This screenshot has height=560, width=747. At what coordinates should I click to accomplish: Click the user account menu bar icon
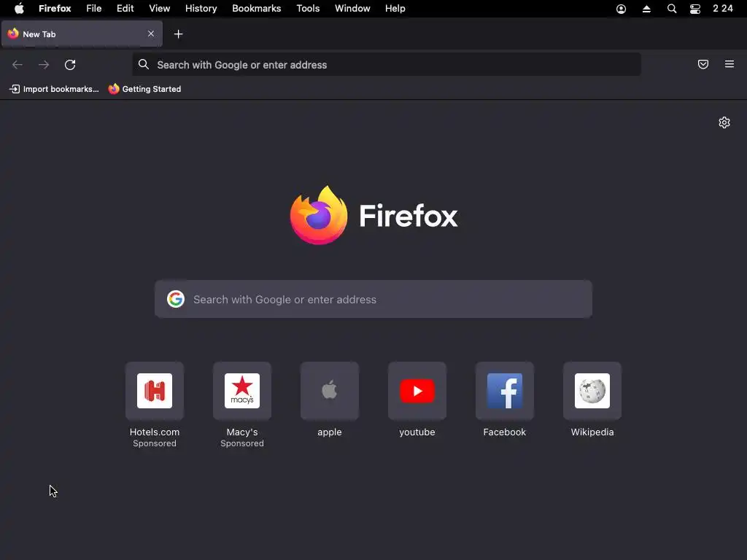point(622,9)
